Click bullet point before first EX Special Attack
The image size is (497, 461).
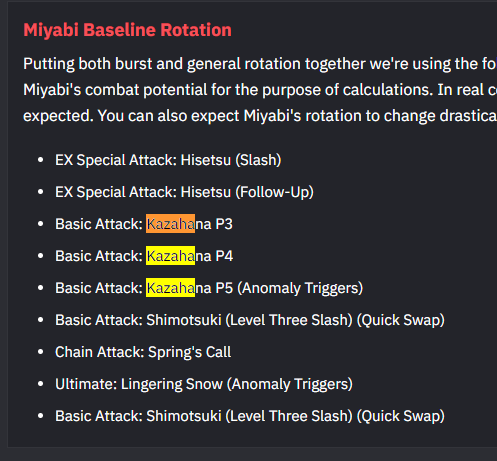point(41,160)
